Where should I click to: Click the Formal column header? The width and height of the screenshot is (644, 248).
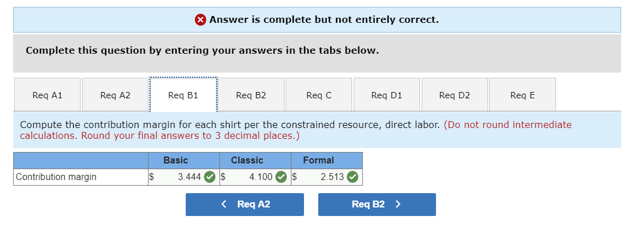(318, 161)
